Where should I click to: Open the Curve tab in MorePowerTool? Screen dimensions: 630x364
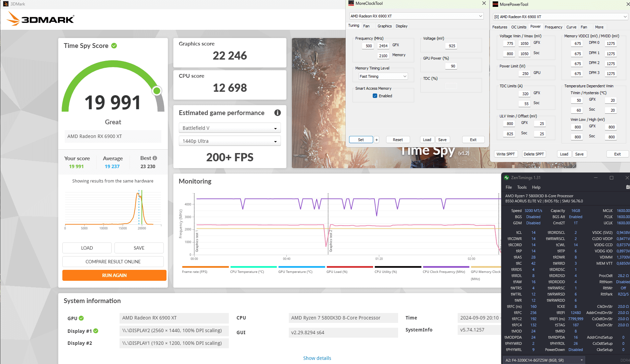pyautogui.click(x=571, y=27)
